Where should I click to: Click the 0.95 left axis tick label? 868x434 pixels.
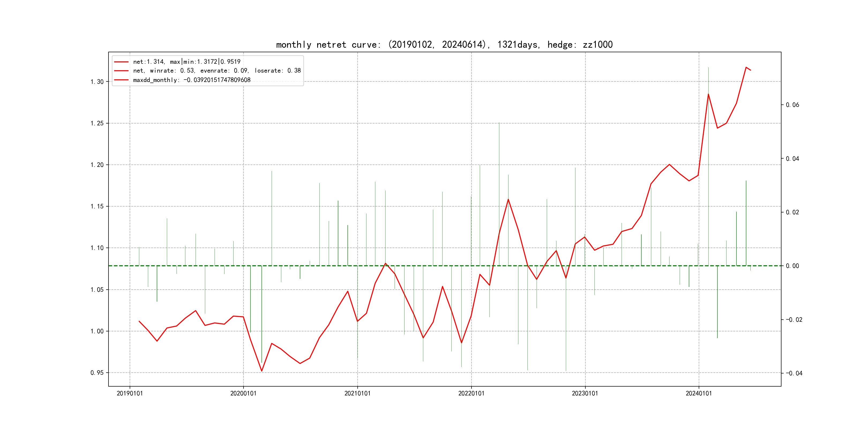coord(97,373)
